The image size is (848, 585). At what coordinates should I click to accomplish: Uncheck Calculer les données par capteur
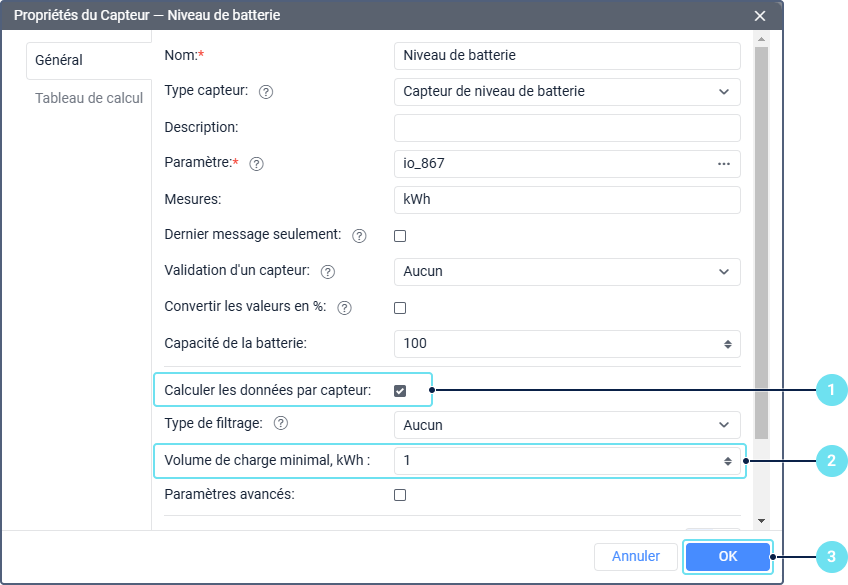point(400,391)
